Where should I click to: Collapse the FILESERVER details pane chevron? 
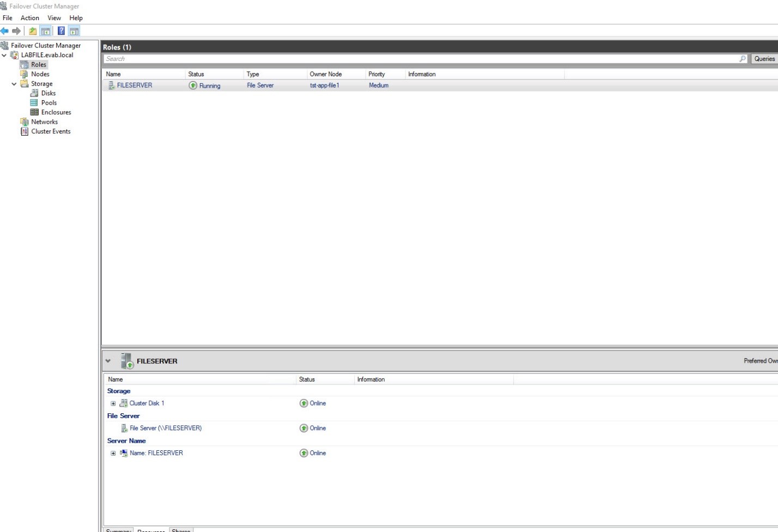click(x=108, y=361)
